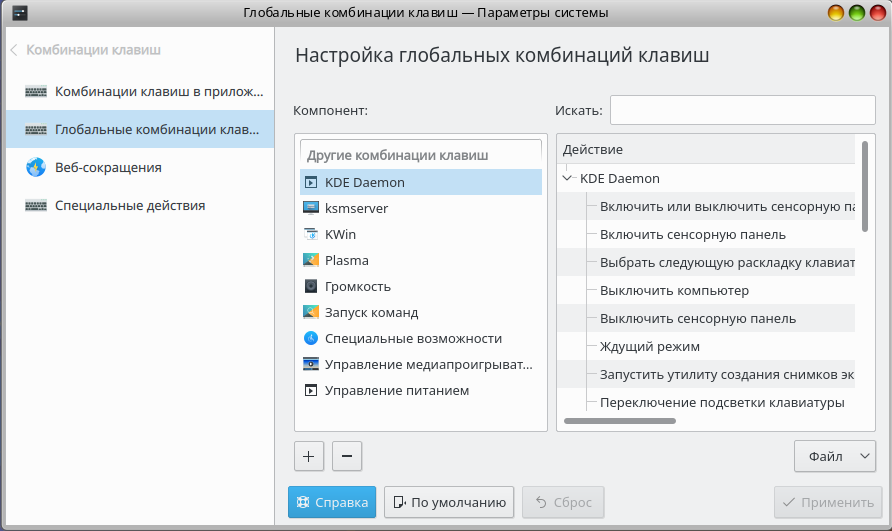
Task: Open Комбинации клавиш в прилож... section
Action: pyautogui.click(x=140, y=92)
